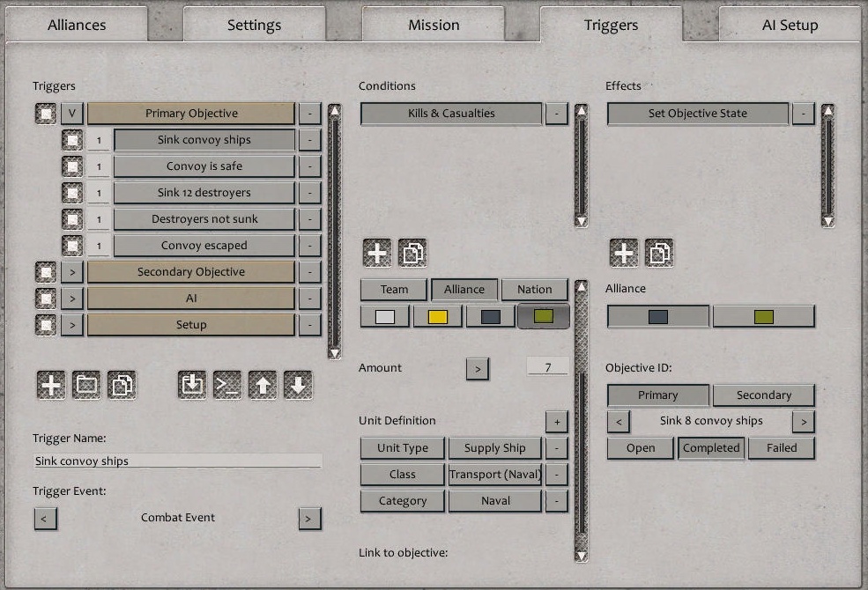Remove the Category definition row
The height and width of the screenshot is (590, 868).
tap(557, 501)
